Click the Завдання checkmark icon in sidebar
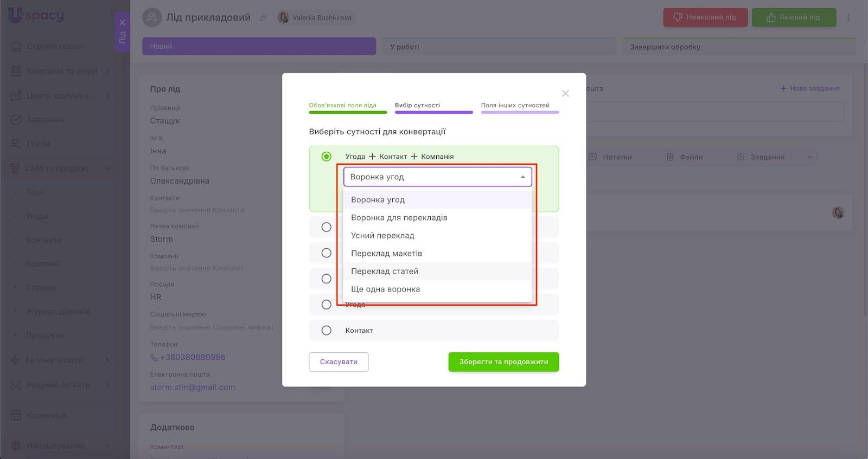Viewport: 868px width, 459px height. (x=16, y=120)
